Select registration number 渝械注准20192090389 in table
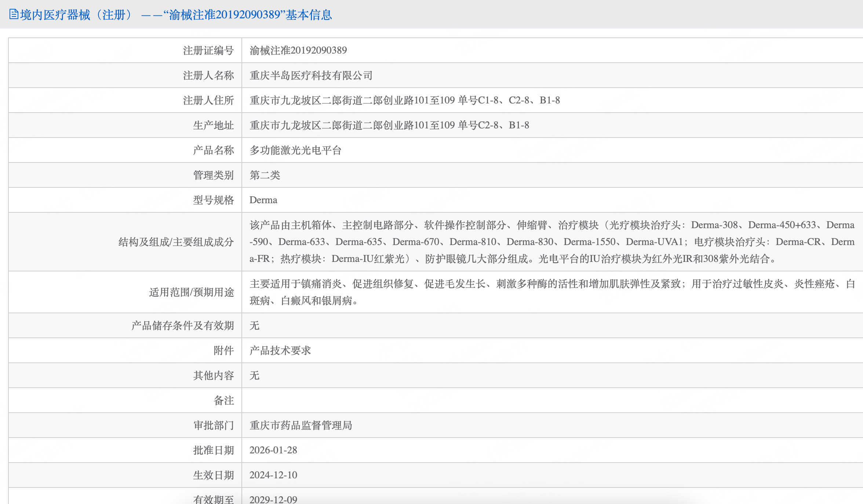863x504 pixels. coord(298,50)
